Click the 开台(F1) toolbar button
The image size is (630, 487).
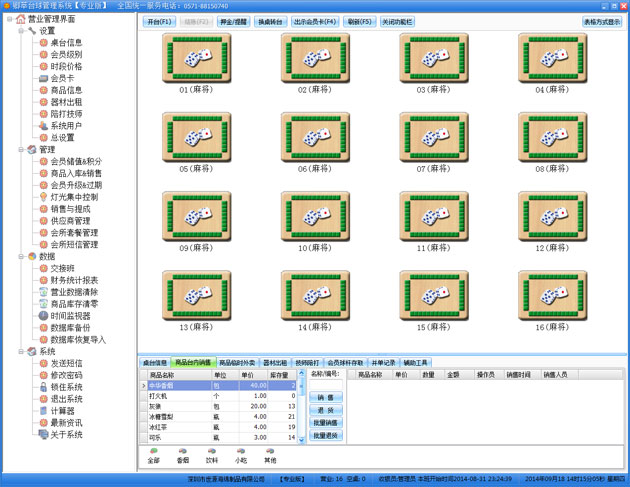click(x=159, y=21)
